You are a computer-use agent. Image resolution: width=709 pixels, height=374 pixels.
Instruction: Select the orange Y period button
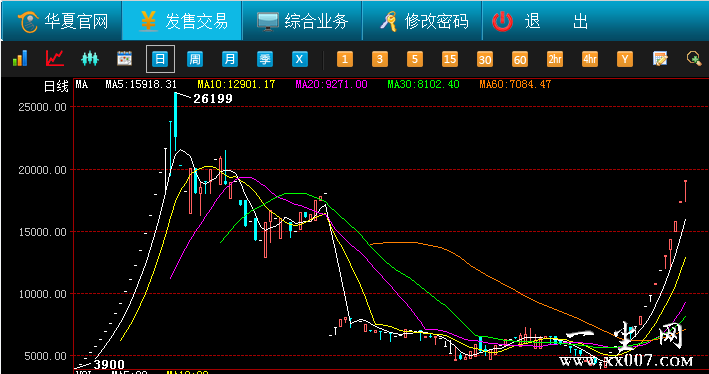[625, 59]
